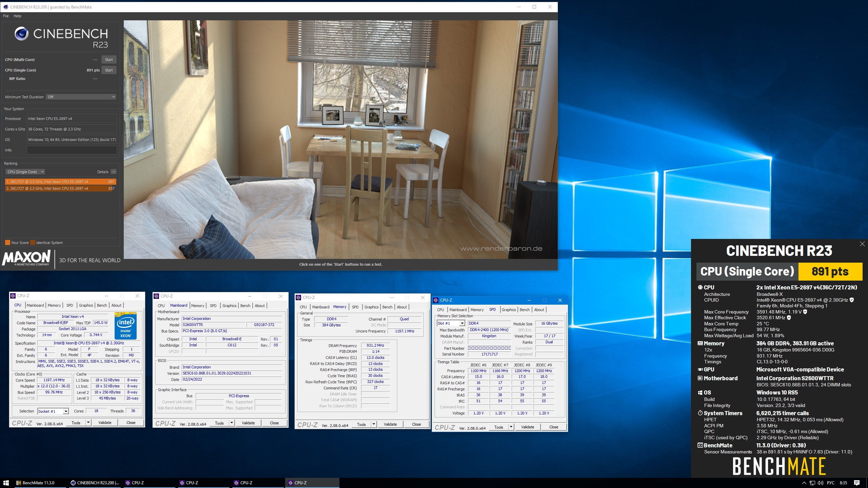Viewport: 868px width, 488px height.
Task: Click the 8:35 taskbar clock
Action: [843, 483]
